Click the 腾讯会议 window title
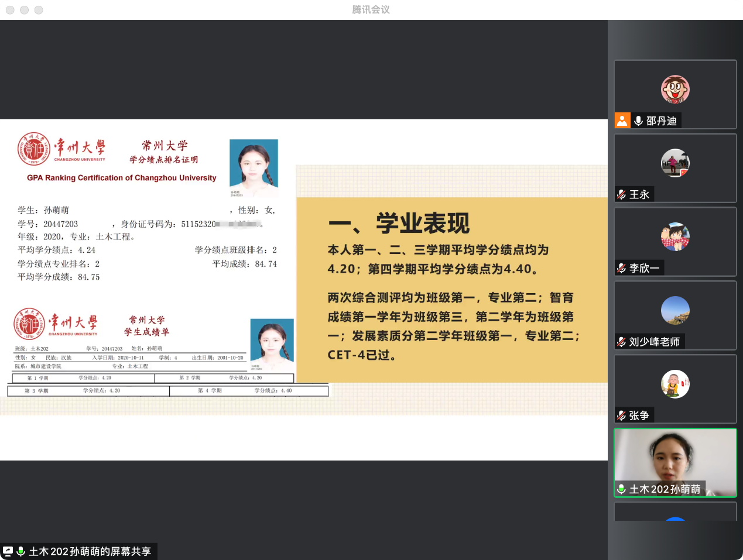The image size is (743, 560). click(x=371, y=9)
